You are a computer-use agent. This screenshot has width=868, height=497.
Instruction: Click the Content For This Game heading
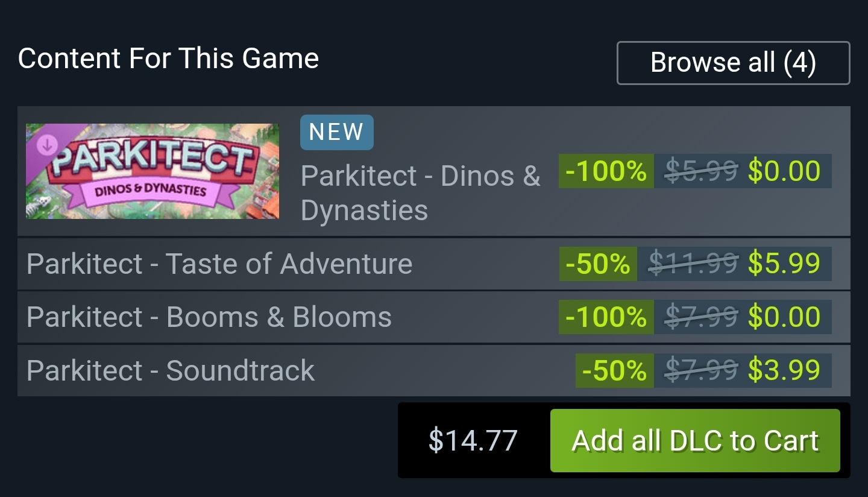(x=168, y=59)
